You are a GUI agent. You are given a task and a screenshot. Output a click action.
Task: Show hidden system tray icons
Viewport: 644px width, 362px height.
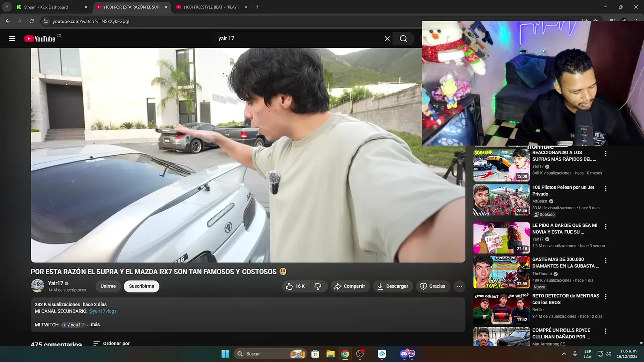(564, 354)
